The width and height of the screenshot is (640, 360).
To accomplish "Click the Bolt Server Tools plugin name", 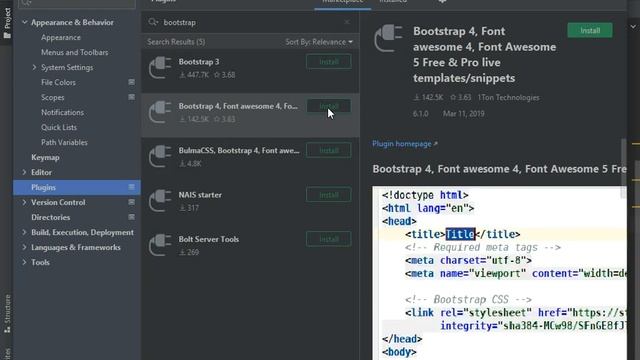I will 209,239.
